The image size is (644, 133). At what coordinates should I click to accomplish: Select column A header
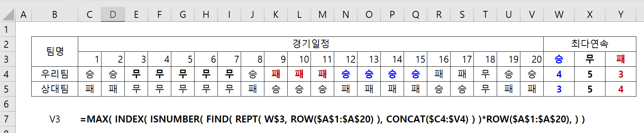(x=24, y=15)
